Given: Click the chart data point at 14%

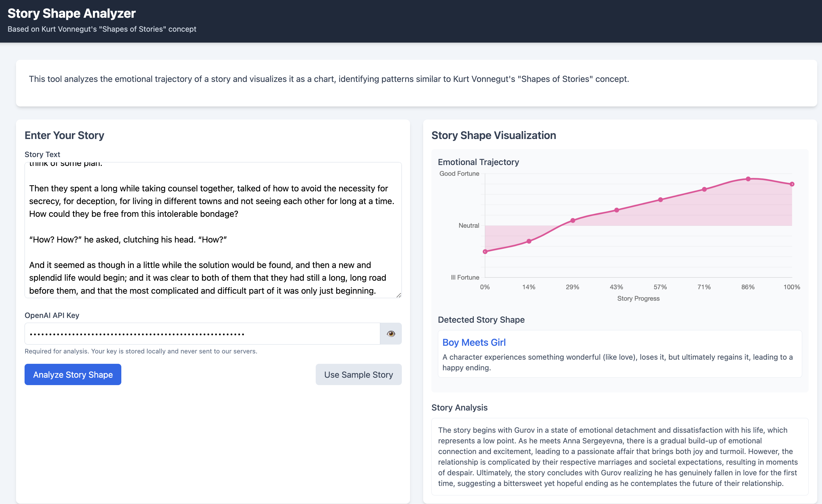Looking at the screenshot, I should (x=529, y=241).
